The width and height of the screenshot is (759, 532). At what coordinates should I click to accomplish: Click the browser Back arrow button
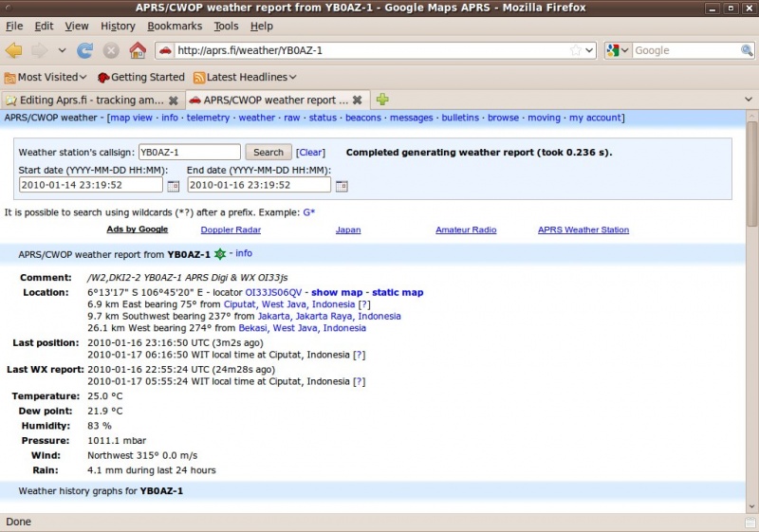pos(14,50)
